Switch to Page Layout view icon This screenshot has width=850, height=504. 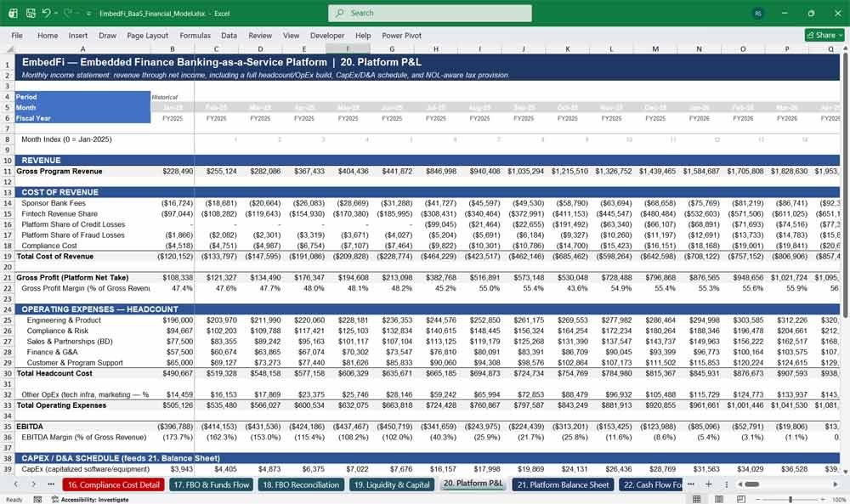[719, 499]
